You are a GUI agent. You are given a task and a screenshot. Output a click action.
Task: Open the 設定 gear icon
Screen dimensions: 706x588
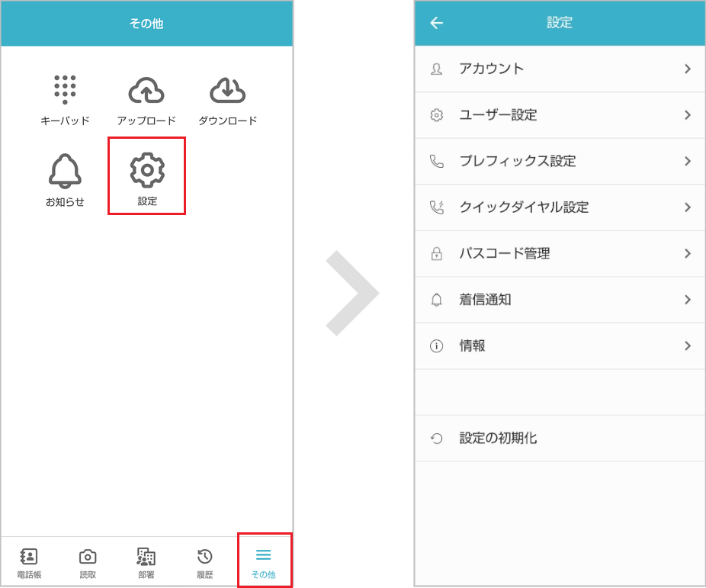[x=147, y=170]
